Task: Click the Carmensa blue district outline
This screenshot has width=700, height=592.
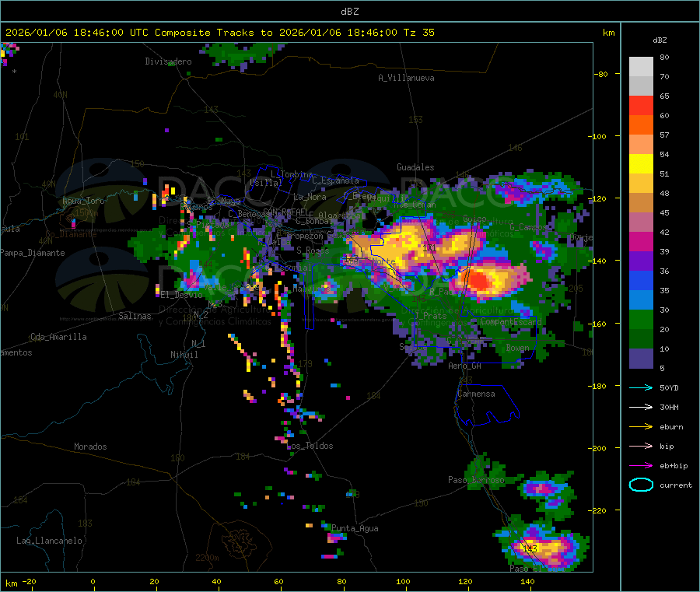Action: coord(488,404)
